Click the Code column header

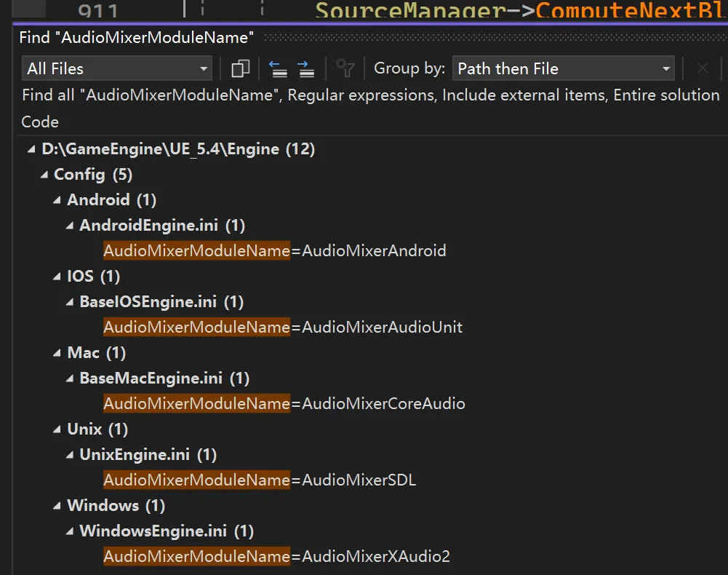(x=40, y=122)
